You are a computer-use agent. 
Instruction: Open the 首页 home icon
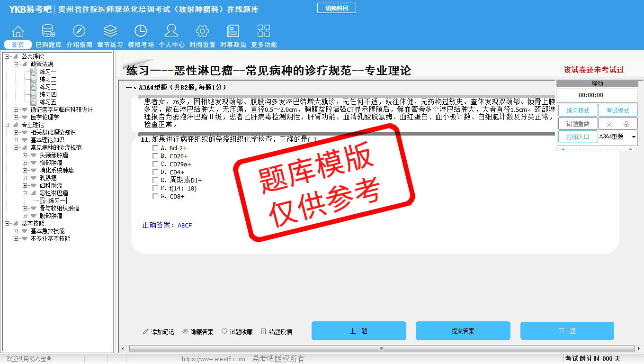point(18,32)
